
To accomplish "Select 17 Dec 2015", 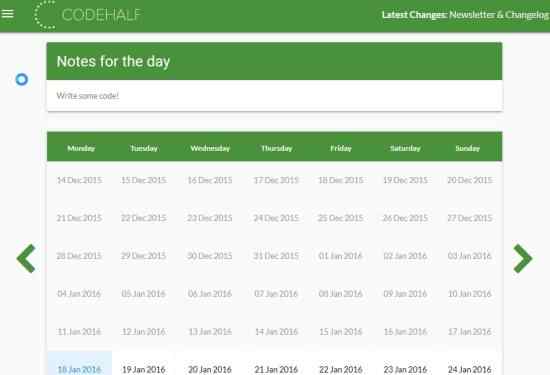I will click(276, 180).
